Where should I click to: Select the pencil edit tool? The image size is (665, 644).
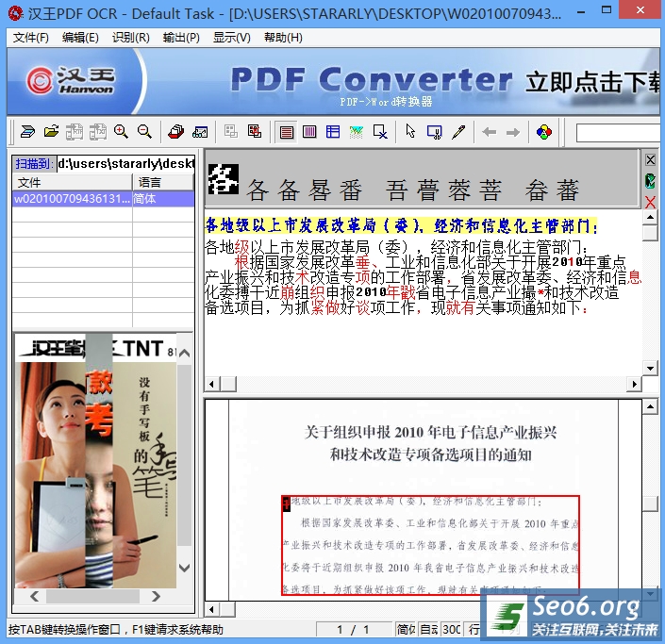coord(458,132)
